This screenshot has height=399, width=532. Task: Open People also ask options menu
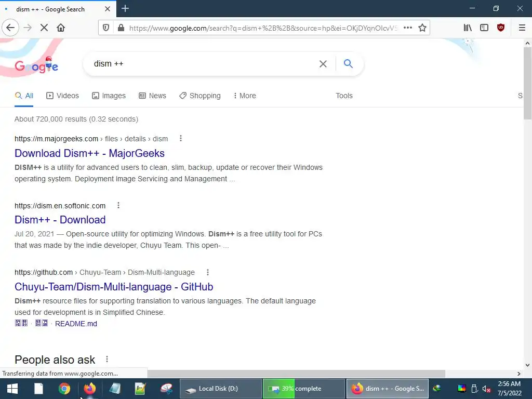point(107,359)
